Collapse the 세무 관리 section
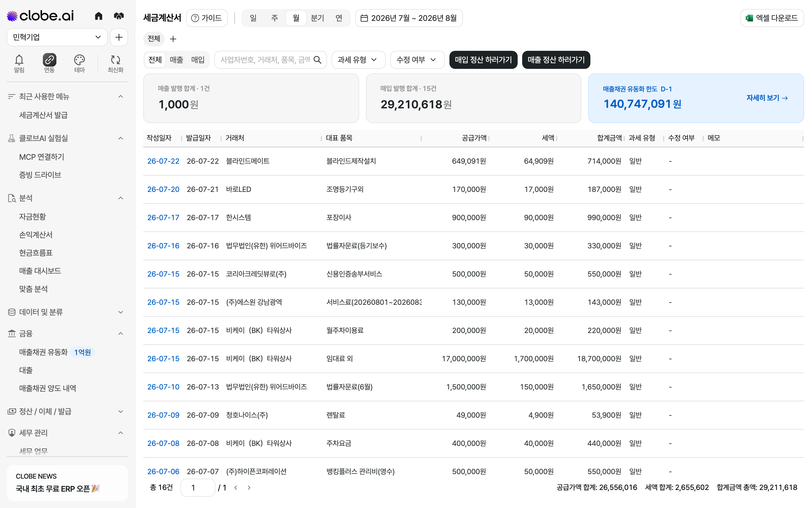Screen dimensions: 812x508 point(121,433)
